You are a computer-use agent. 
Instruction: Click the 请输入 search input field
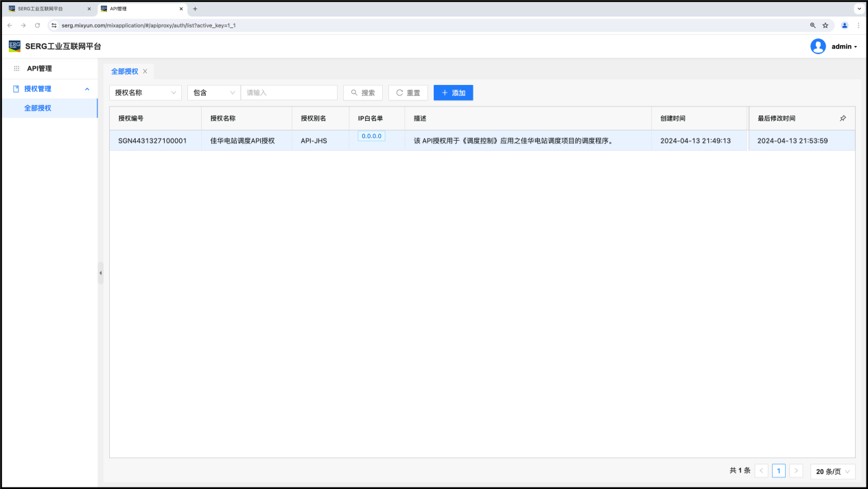pyautogui.click(x=289, y=93)
